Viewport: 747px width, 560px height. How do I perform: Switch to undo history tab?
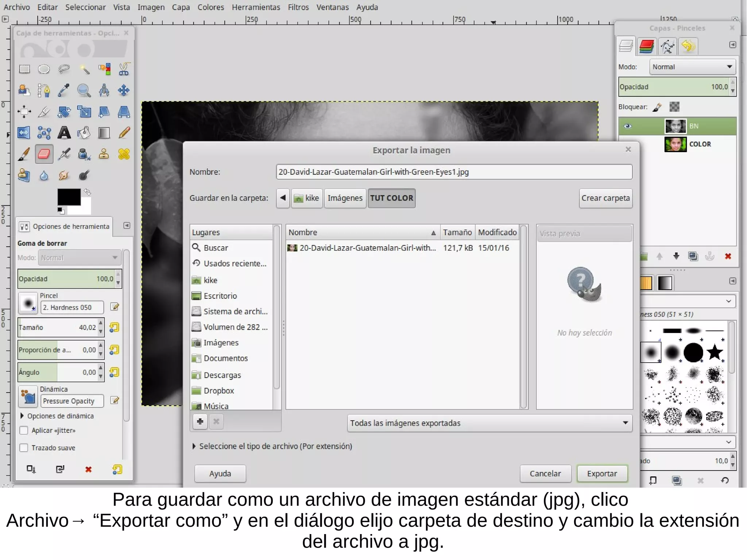click(688, 47)
